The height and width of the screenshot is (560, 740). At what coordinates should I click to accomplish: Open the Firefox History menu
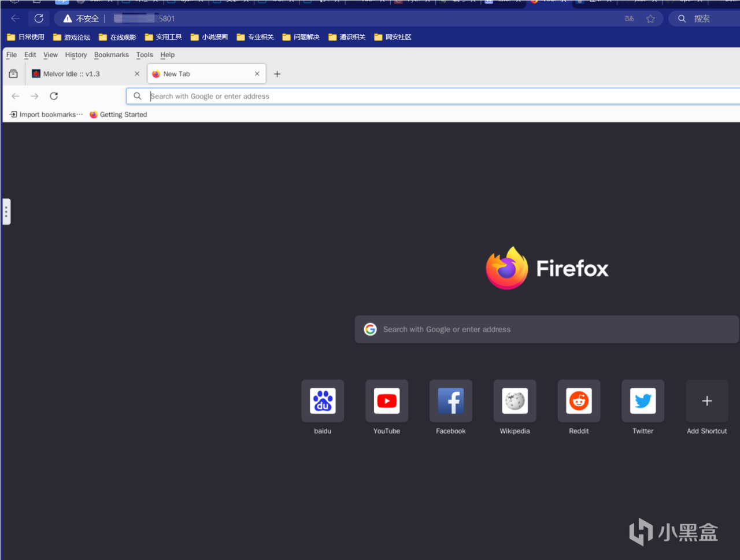[x=76, y=55]
